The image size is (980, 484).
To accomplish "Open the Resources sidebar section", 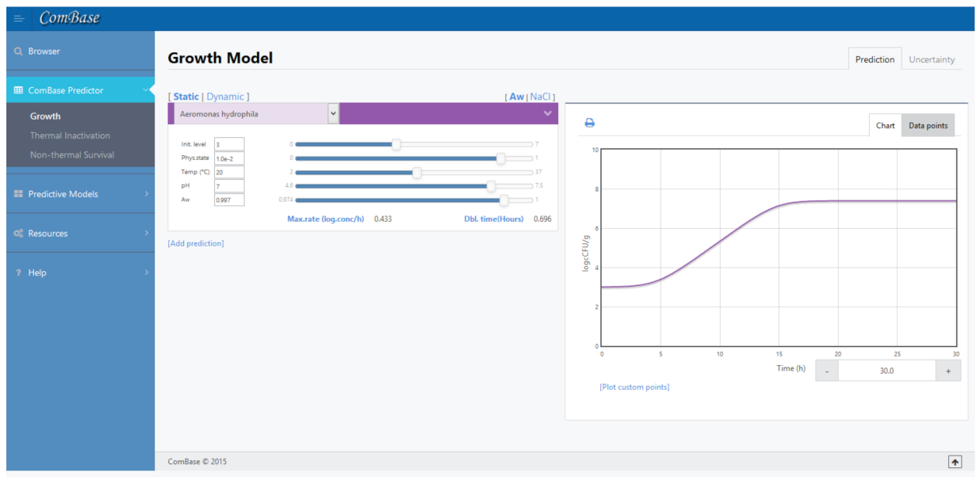I will coord(48,234).
